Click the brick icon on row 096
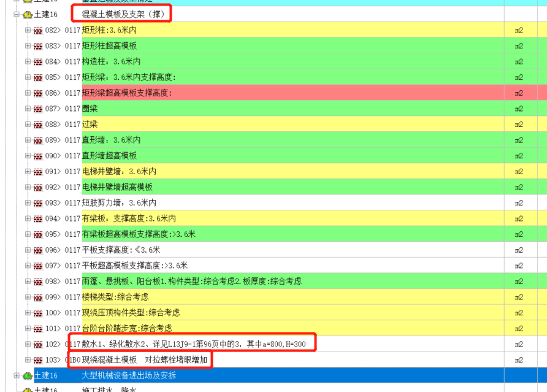Screen dimensions: 547x392 (x=38, y=251)
